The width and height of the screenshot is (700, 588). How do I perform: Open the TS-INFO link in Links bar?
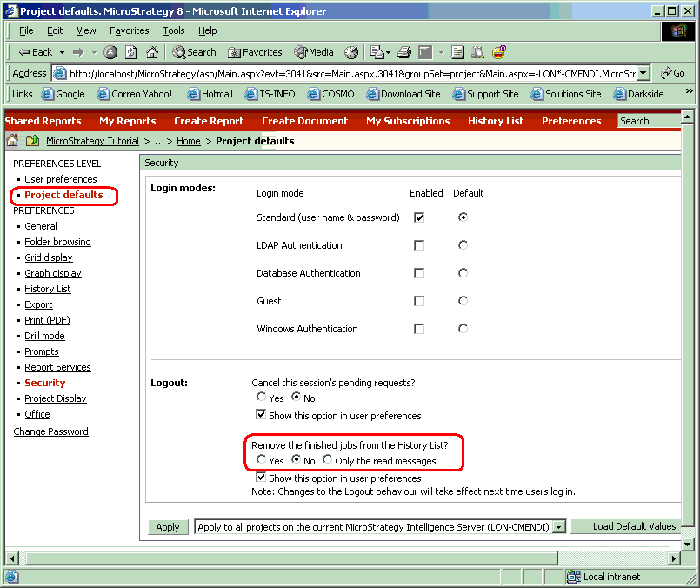click(x=270, y=94)
